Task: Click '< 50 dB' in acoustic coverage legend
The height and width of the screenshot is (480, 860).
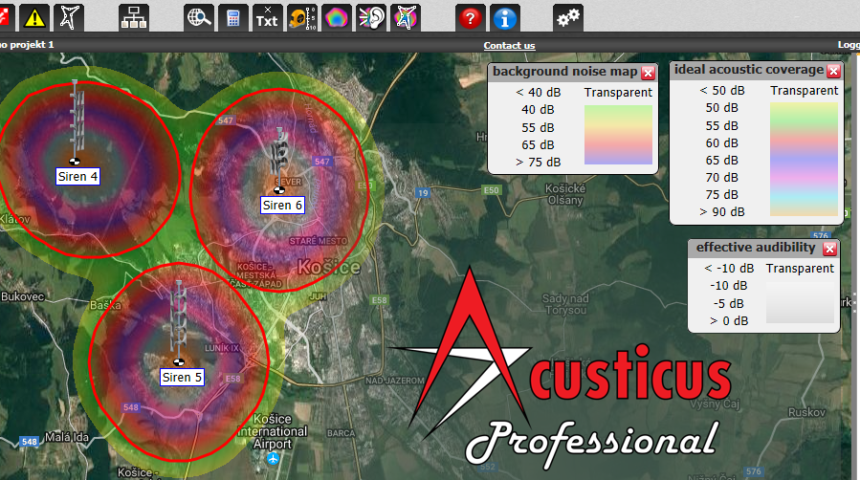Action: [x=722, y=91]
